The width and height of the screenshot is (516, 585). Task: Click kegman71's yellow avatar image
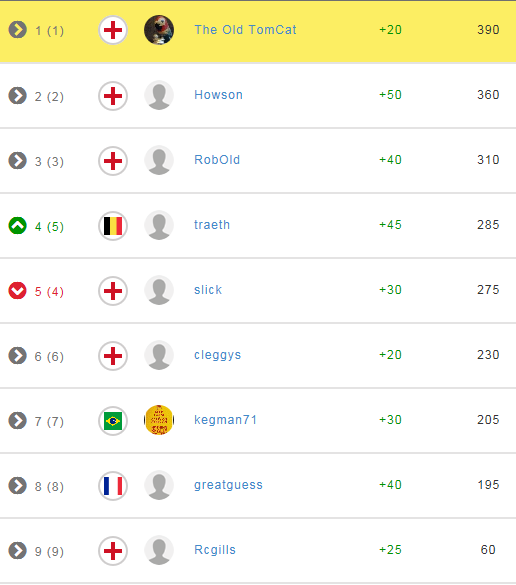pyautogui.click(x=159, y=420)
